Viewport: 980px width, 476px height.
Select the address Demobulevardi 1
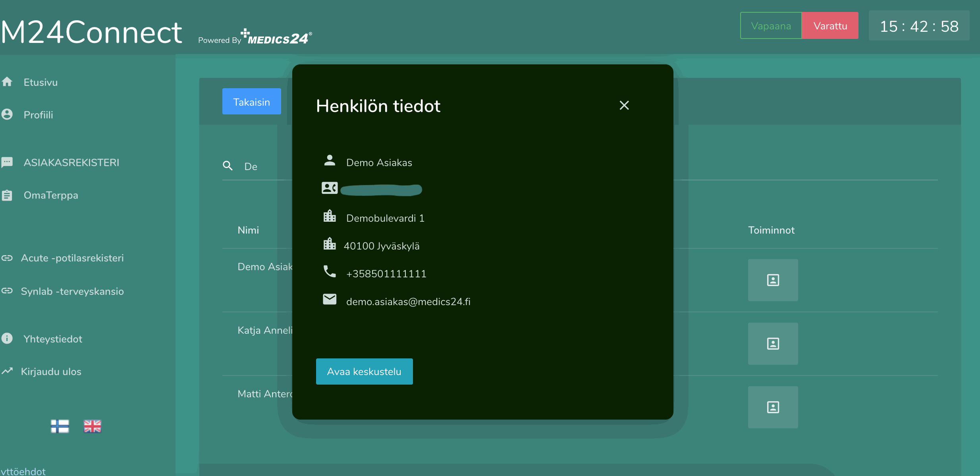[385, 218]
